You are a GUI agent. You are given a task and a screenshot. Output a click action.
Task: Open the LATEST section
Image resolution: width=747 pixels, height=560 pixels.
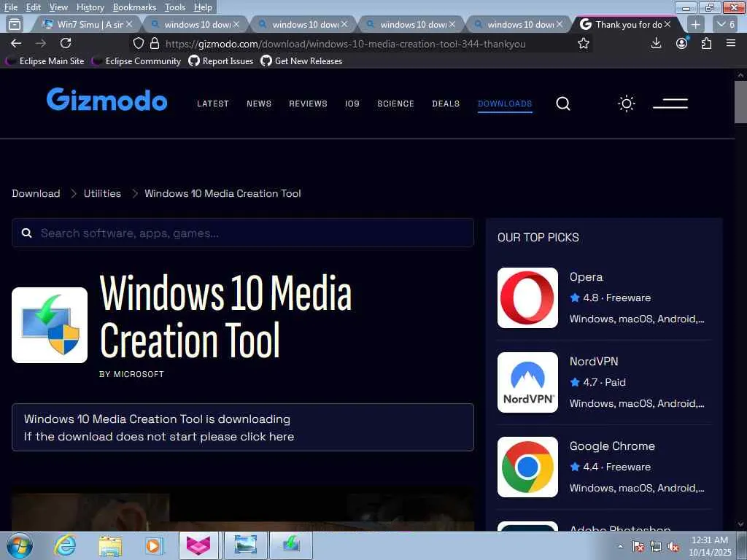point(213,104)
